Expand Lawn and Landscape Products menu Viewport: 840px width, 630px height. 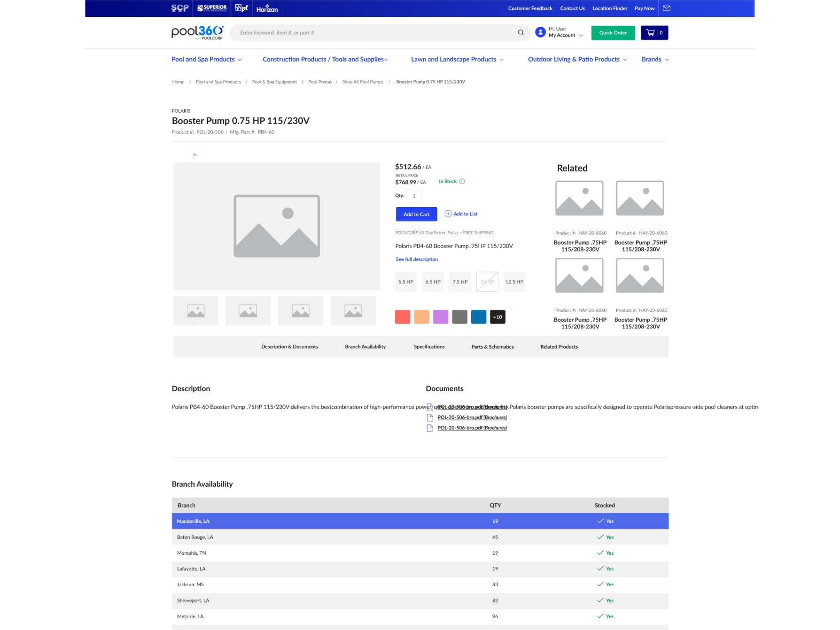pos(457,59)
